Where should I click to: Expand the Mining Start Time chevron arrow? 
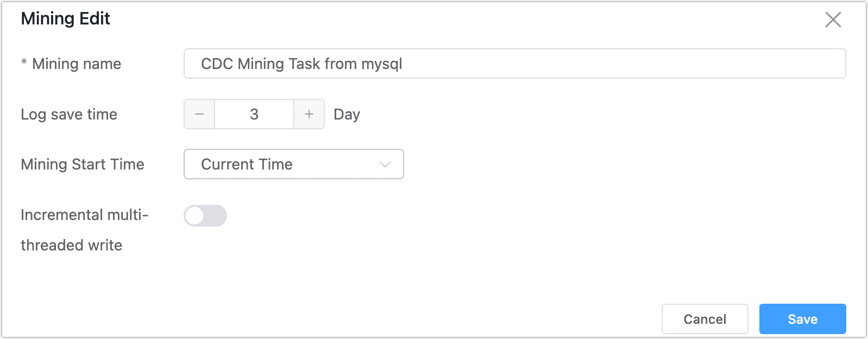pyautogui.click(x=385, y=165)
